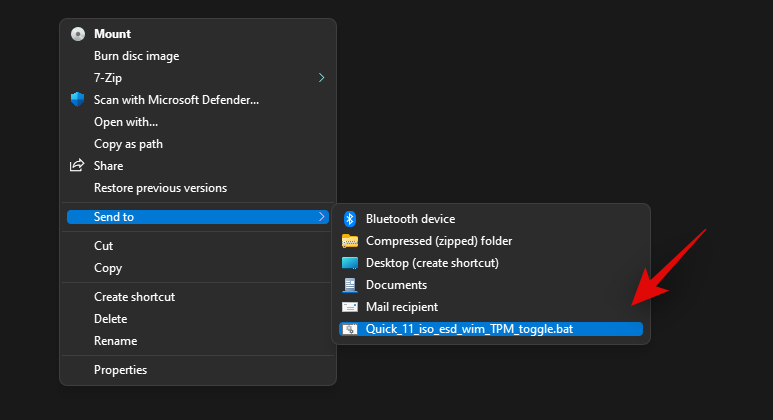Viewport: 773px width, 420px height.
Task: Click Cut in the context menu
Action: click(x=104, y=246)
